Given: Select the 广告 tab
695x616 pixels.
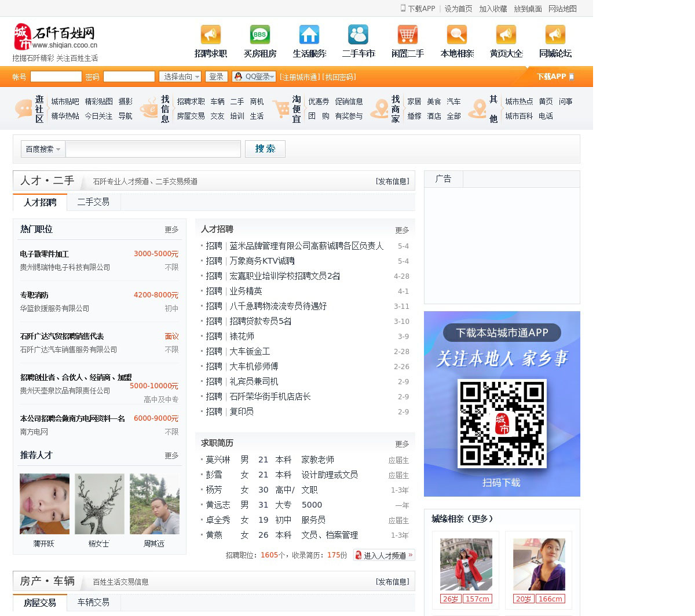Looking at the screenshot, I should pos(443,179).
